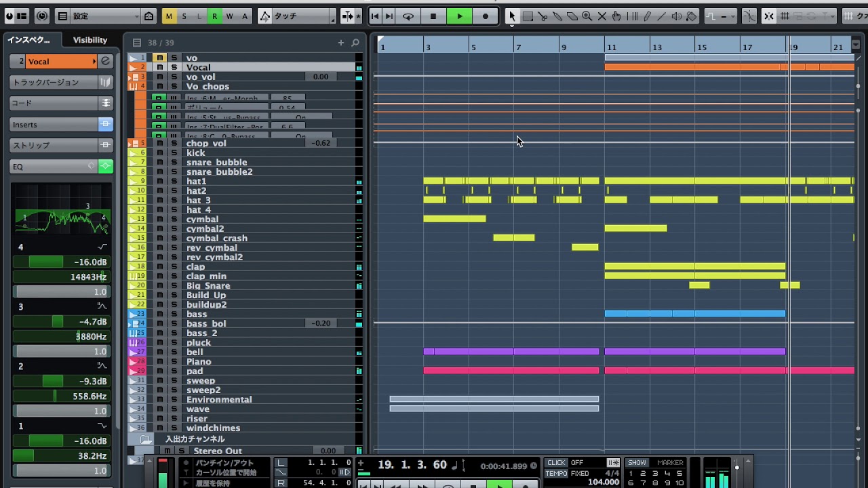The width and height of the screenshot is (868, 488).
Task: Select the Glue tool
Action: tap(557, 16)
